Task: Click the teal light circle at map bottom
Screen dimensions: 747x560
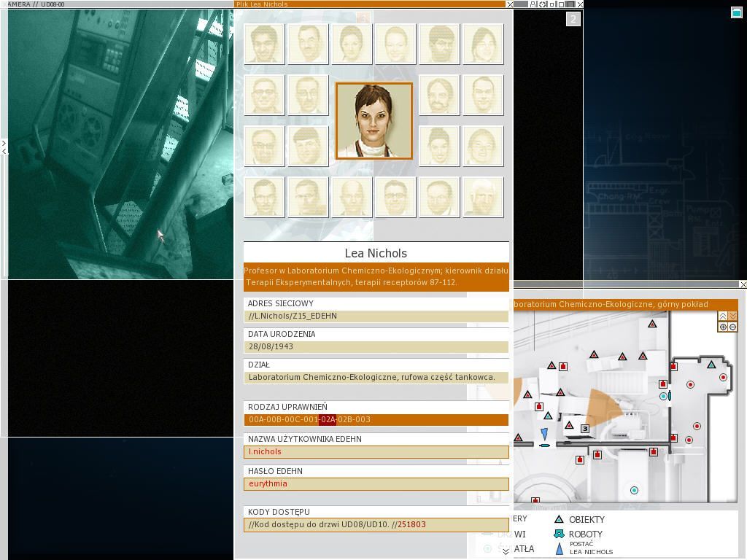Action: click(x=634, y=491)
